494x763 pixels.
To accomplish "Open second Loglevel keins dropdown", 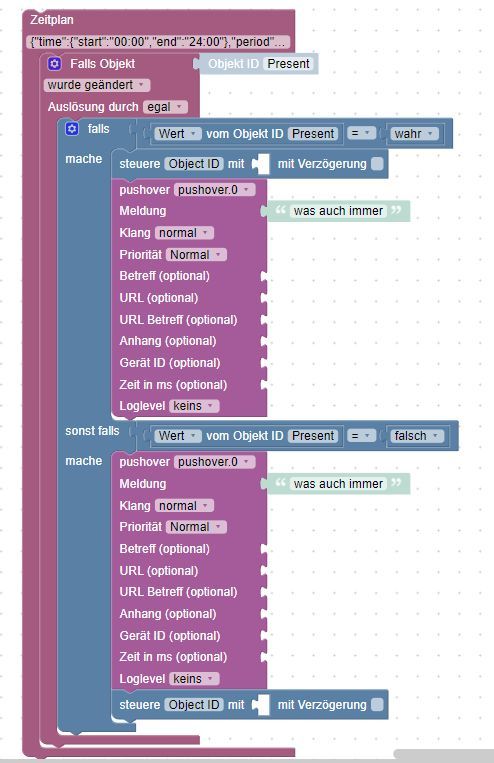I will click(194, 679).
